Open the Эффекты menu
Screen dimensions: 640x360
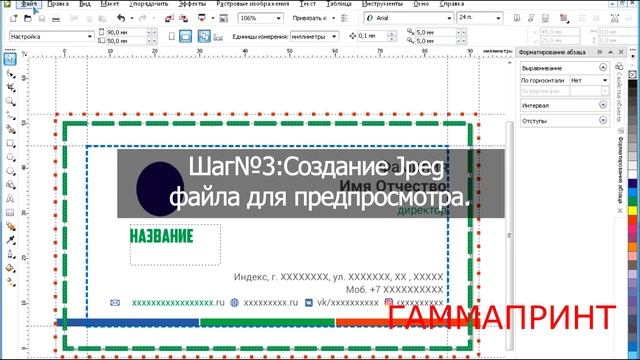coord(193,4)
